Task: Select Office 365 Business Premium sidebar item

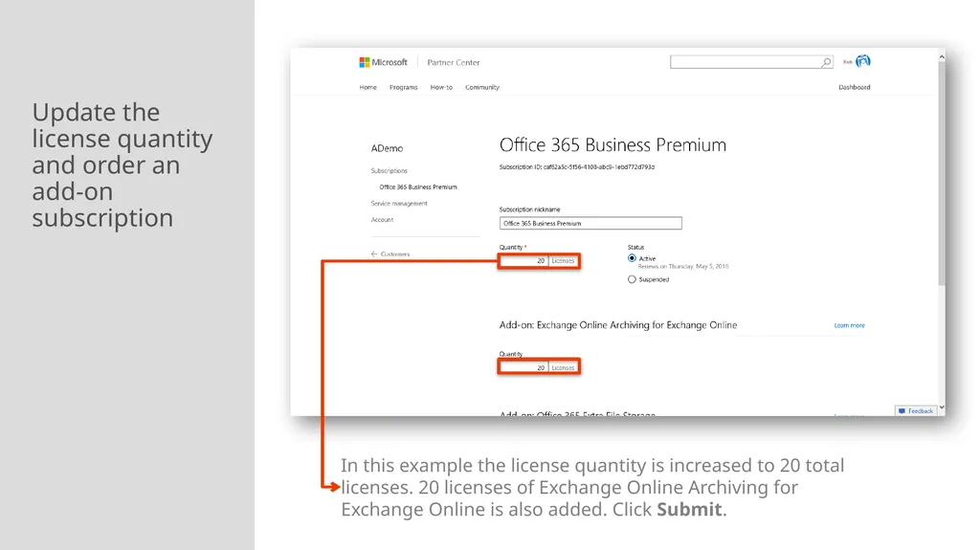Action: pos(418,187)
